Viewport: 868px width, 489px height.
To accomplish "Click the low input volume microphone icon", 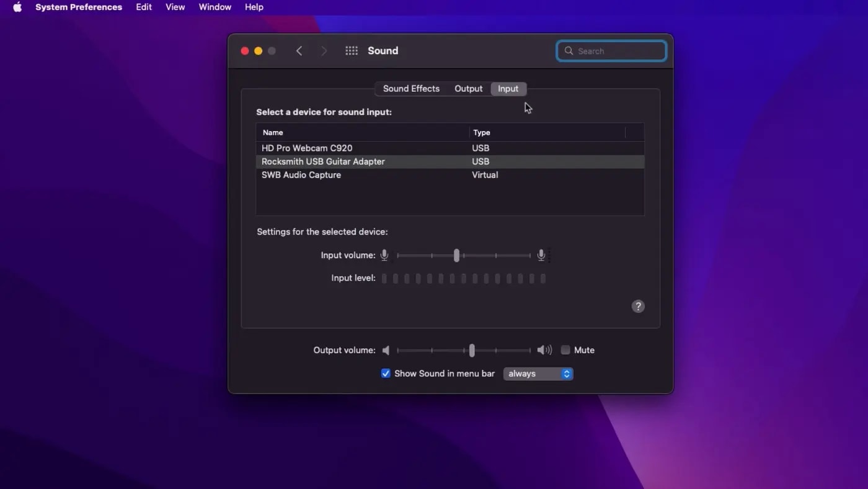I will click(384, 255).
